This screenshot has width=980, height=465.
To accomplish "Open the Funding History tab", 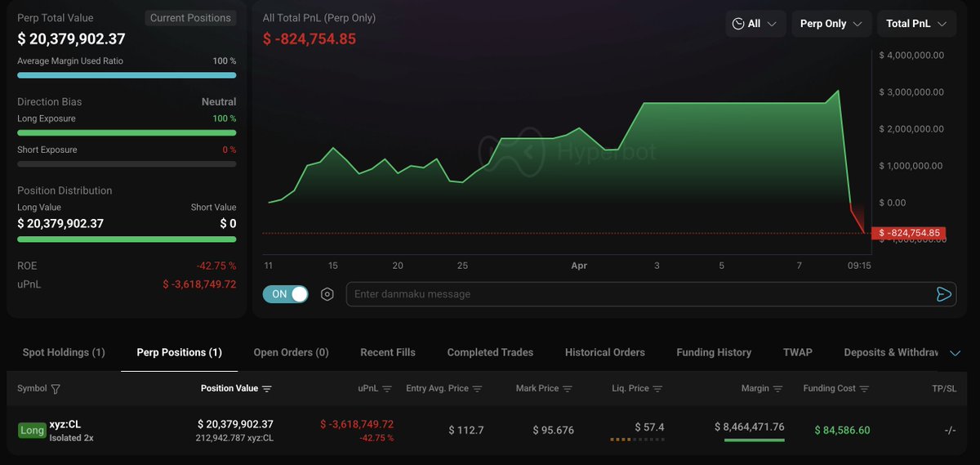I will (714, 352).
